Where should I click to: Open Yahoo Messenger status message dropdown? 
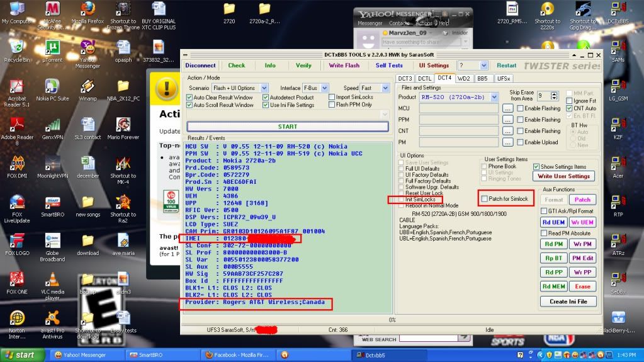(x=465, y=42)
